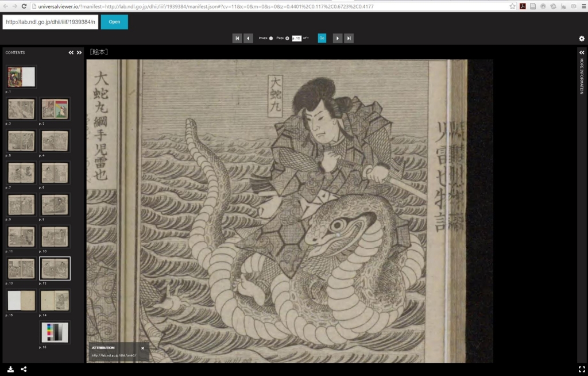Go to the next page
Screen dimensions: 588x376
[x=338, y=38]
